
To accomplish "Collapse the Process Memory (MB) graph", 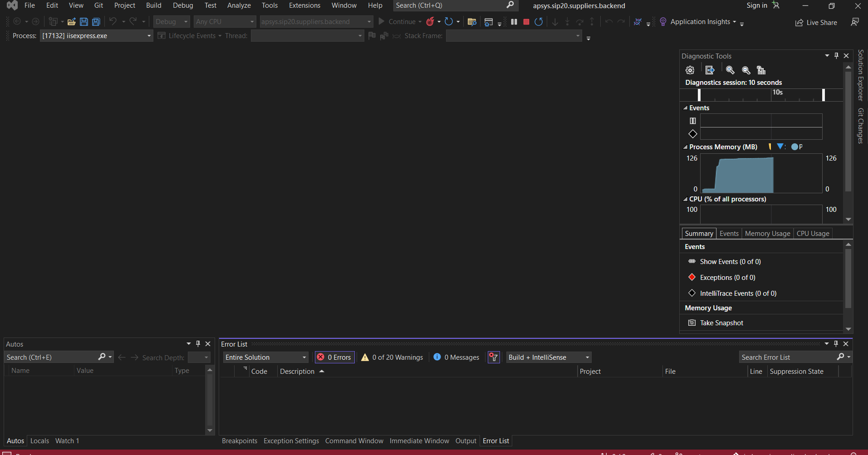I will 685,147.
